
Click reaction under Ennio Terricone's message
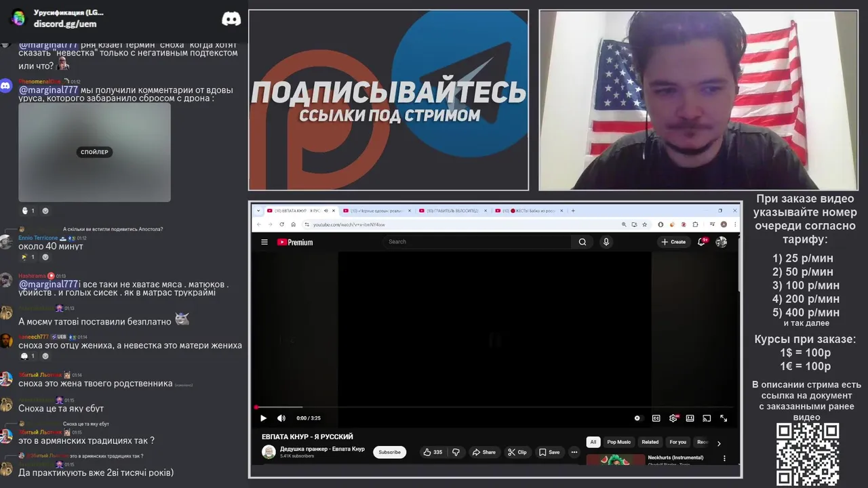[x=28, y=258]
